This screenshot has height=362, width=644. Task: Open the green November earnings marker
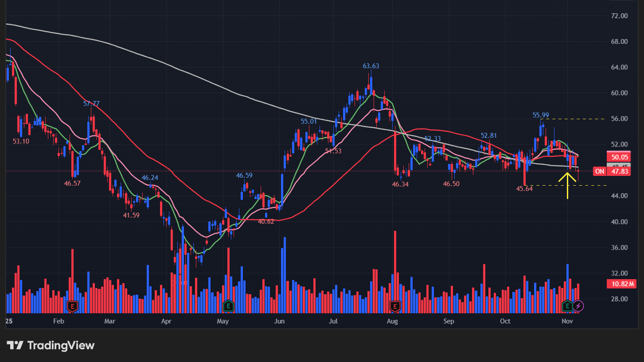click(568, 305)
